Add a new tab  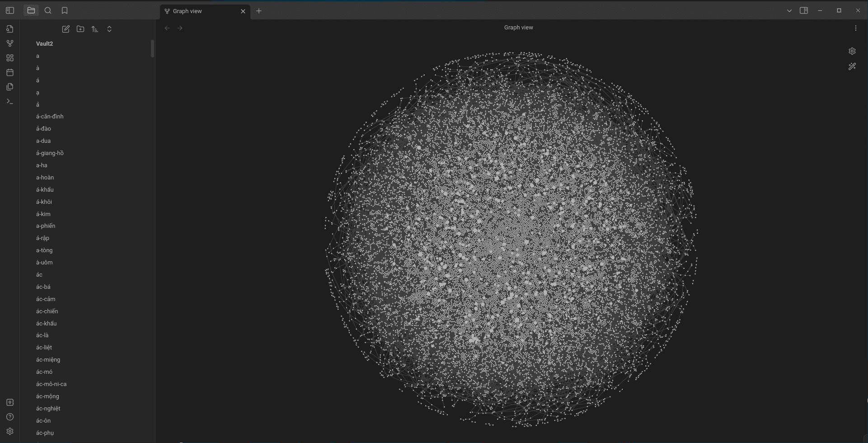(x=259, y=11)
